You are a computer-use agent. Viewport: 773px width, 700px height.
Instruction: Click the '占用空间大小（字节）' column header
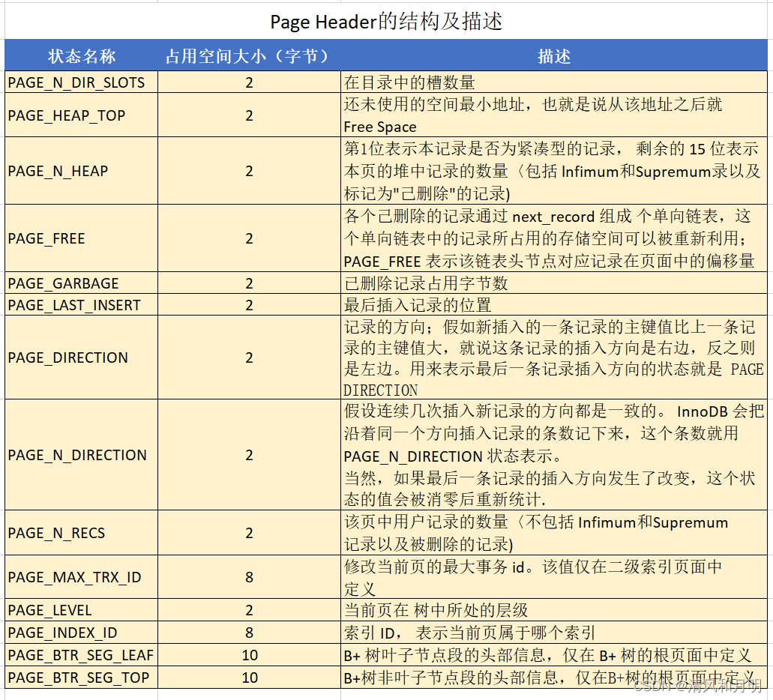249,55
